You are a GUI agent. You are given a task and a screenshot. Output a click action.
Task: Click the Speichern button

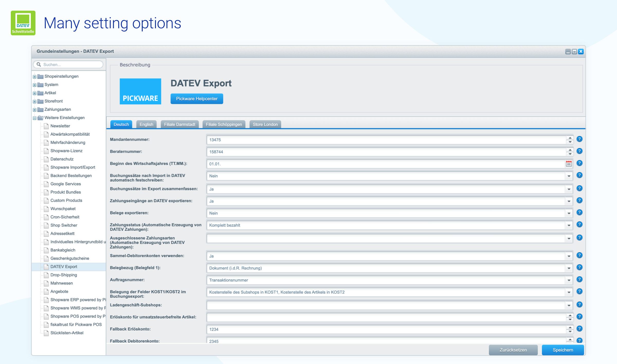(x=563, y=350)
